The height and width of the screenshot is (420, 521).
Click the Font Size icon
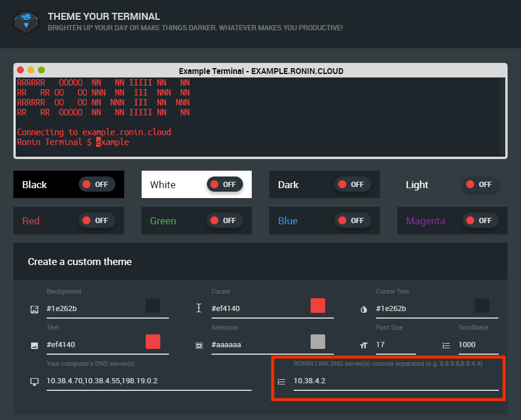click(364, 345)
